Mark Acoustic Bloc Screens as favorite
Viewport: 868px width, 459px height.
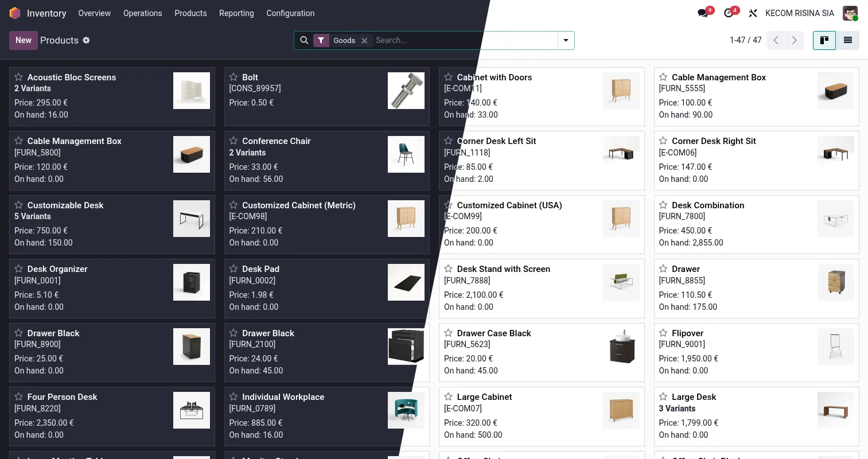pos(19,77)
